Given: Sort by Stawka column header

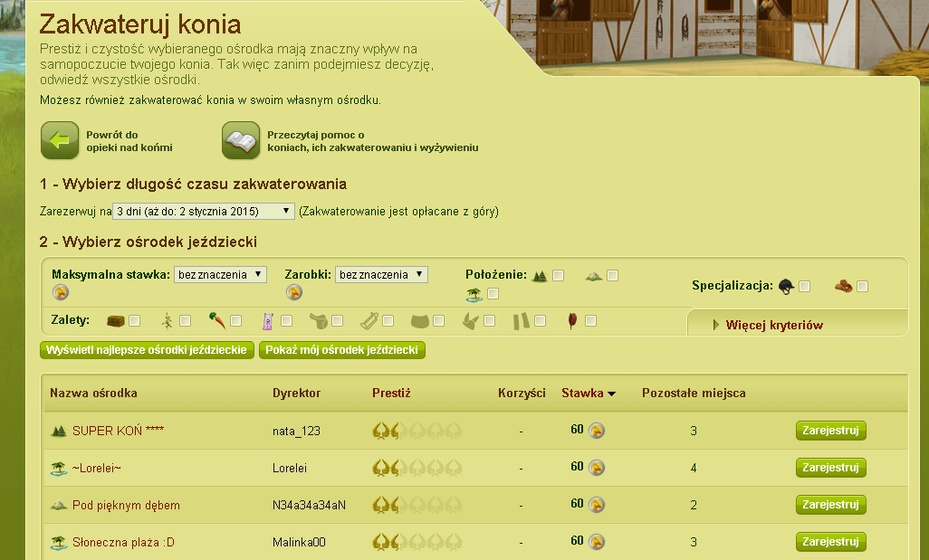Looking at the screenshot, I should [589, 393].
